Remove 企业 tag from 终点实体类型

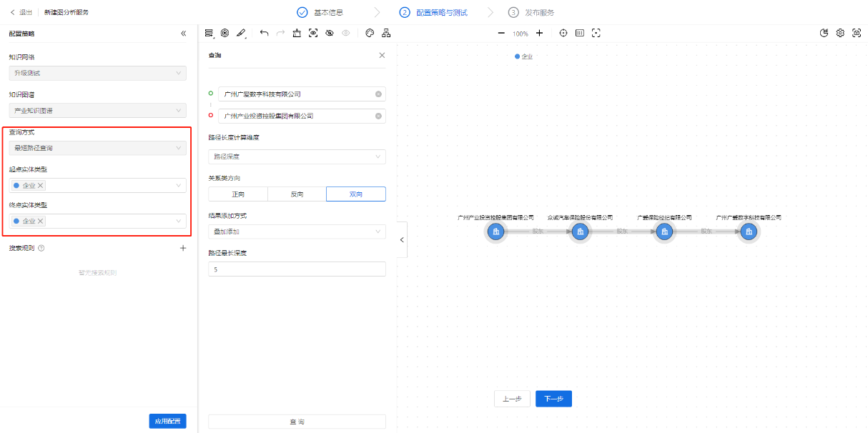[41, 221]
